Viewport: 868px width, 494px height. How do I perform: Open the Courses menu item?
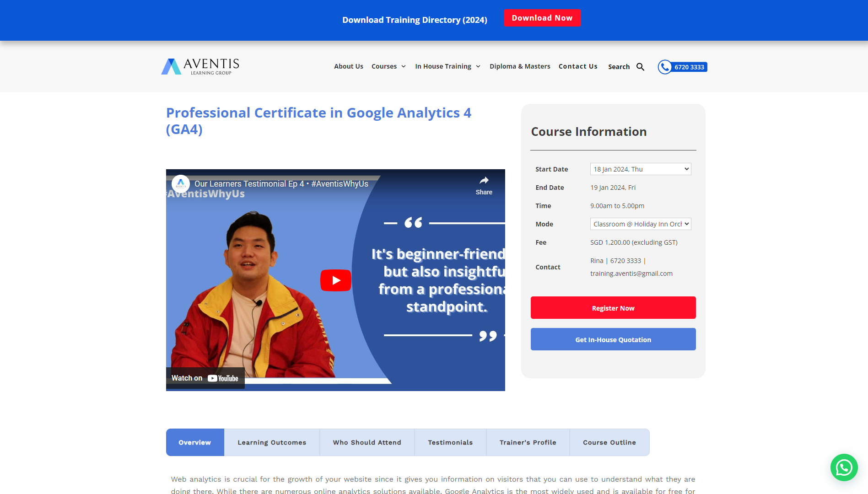click(x=384, y=66)
